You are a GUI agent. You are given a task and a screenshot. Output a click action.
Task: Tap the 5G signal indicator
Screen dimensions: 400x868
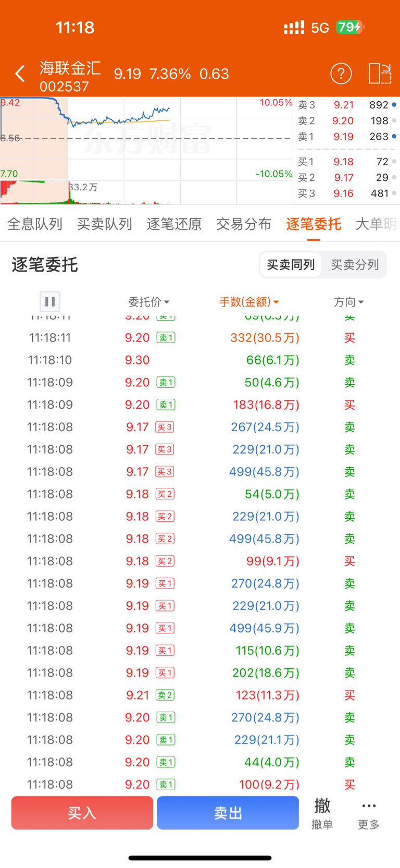(x=320, y=28)
